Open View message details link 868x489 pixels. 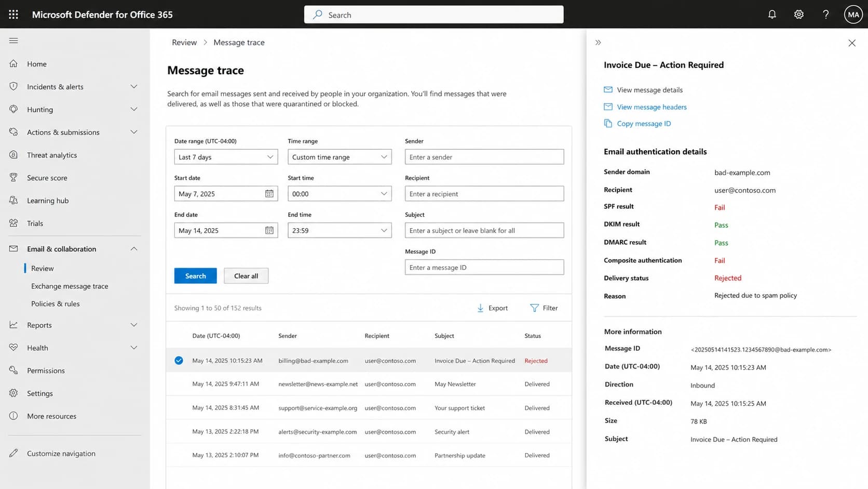(x=649, y=90)
